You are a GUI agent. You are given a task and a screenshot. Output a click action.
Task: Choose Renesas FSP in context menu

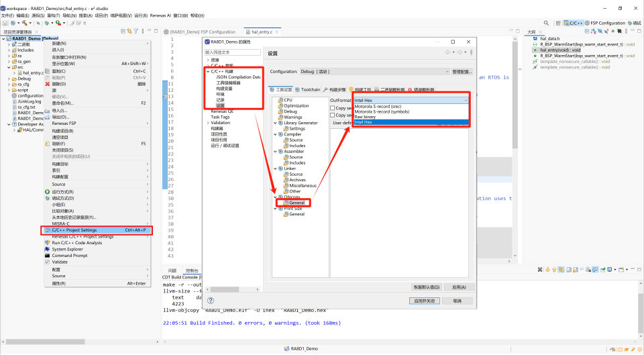[x=97, y=123]
